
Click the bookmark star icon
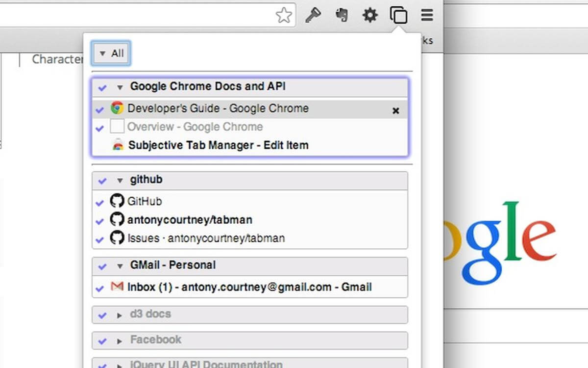point(284,16)
